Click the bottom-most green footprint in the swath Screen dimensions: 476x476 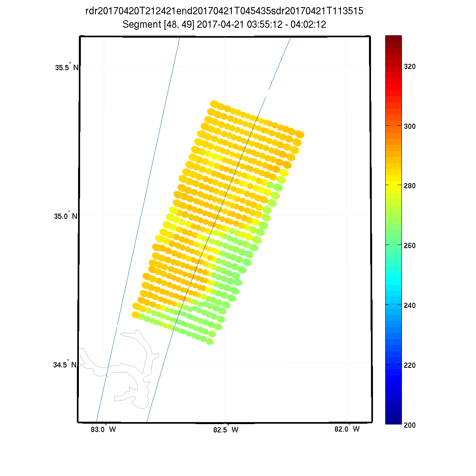(x=209, y=341)
